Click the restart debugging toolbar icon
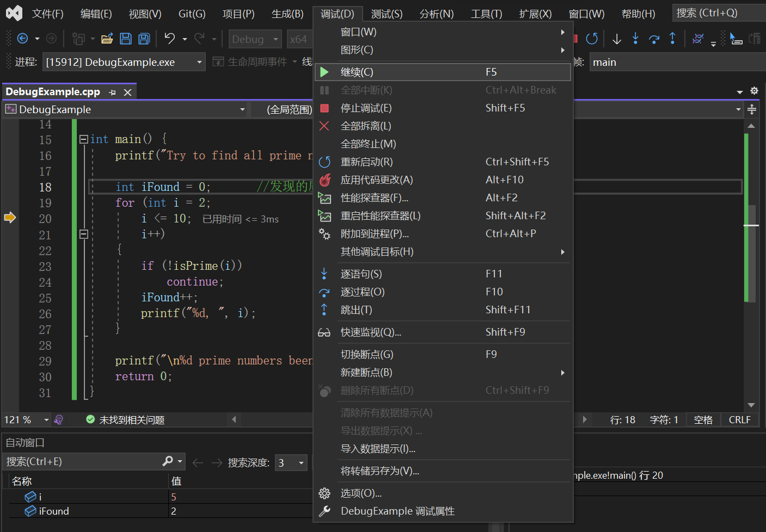The image size is (766, 532). [x=592, y=39]
